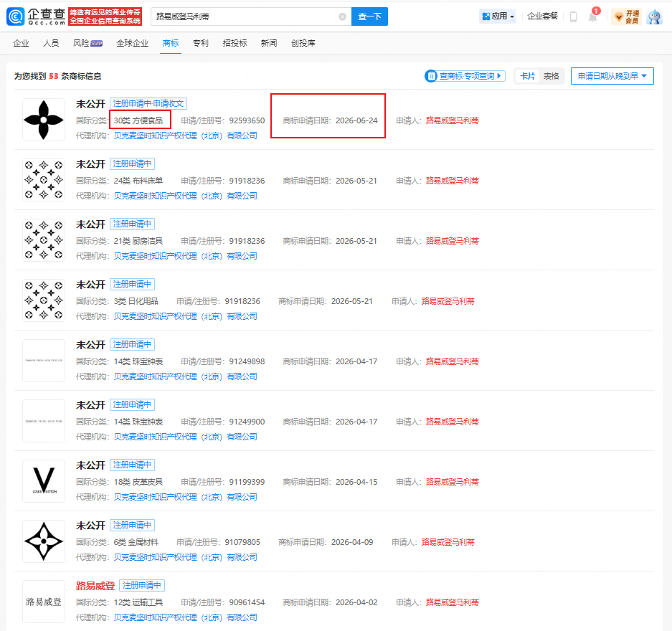Image resolution: width=672 pixels, height=631 pixels.
Task: Clear the search box text
Action: [342, 16]
